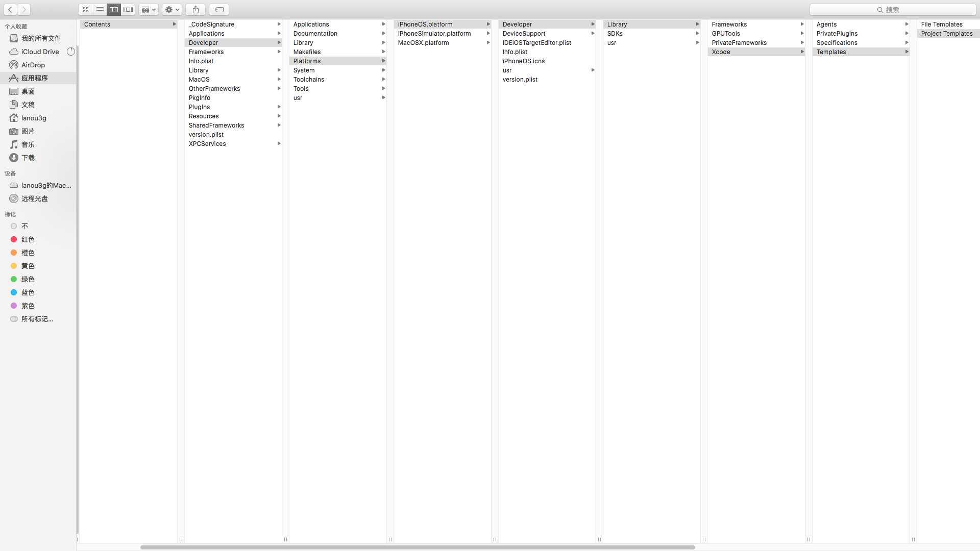Switch to list view
The height and width of the screenshot is (551, 980).
pyautogui.click(x=100, y=10)
